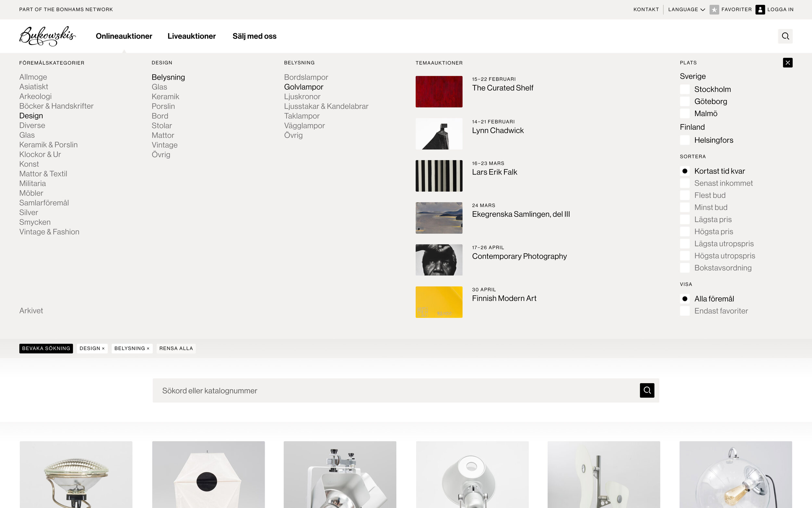This screenshot has height=508, width=812.
Task: Sort by Lägsta pris
Action: click(685, 219)
